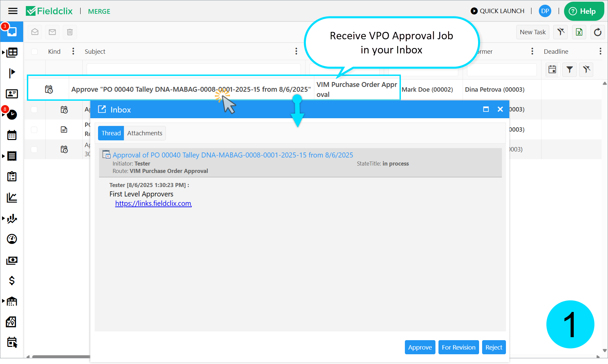This screenshot has height=364, width=608.
Task: Open the links.fieldclix.com hyperlink
Action: point(153,203)
